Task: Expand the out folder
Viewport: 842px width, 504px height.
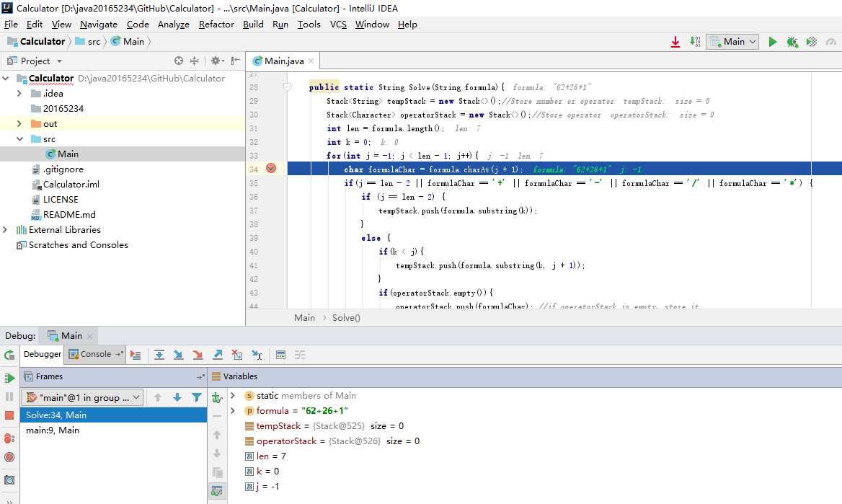Action: click(x=20, y=123)
